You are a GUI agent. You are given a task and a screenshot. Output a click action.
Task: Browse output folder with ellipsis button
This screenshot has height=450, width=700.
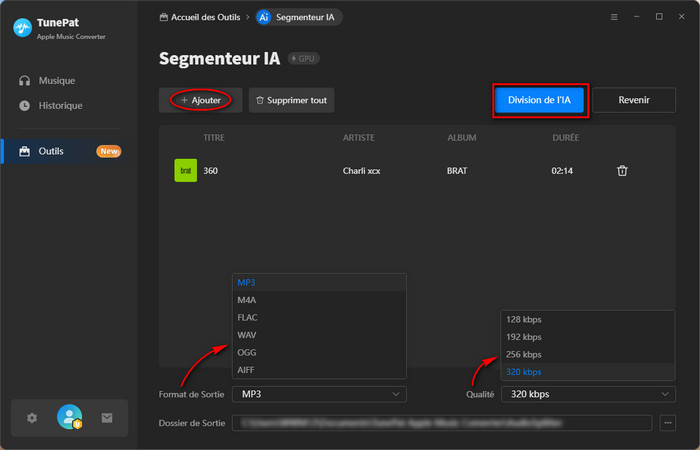click(x=668, y=423)
